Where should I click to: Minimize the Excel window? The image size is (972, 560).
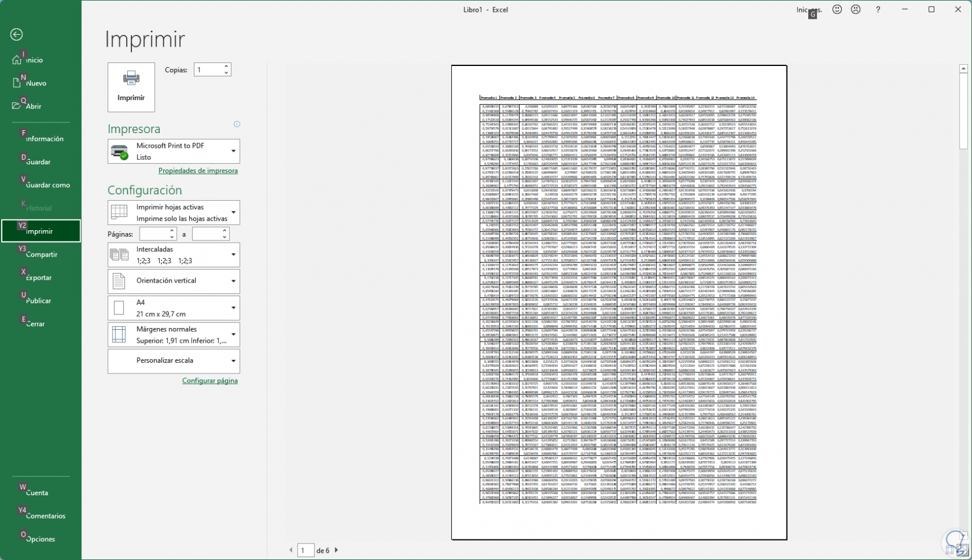click(x=905, y=9)
